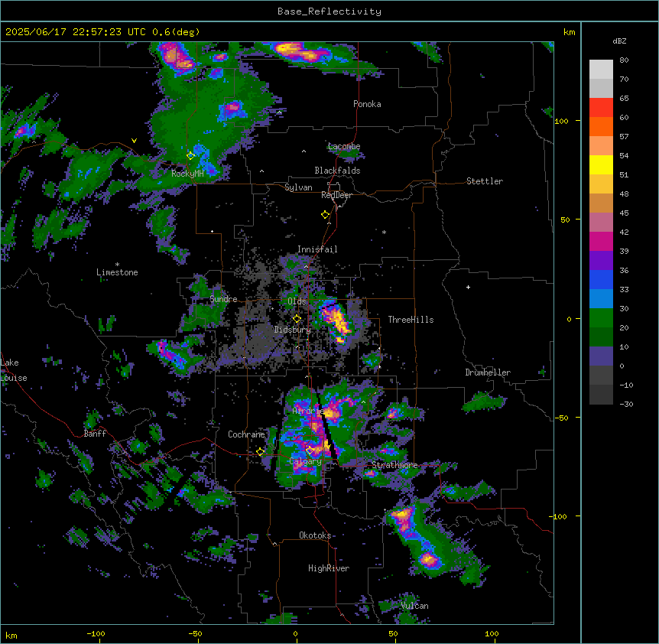Click the -100 tick on the bottom axis
The image size is (659, 644).
tap(96, 634)
